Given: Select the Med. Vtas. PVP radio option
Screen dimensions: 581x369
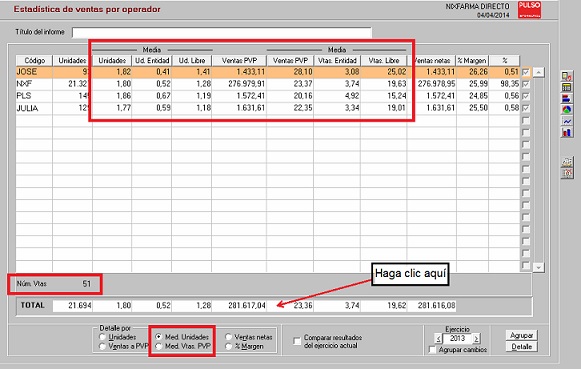Looking at the screenshot, I should [159, 346].
